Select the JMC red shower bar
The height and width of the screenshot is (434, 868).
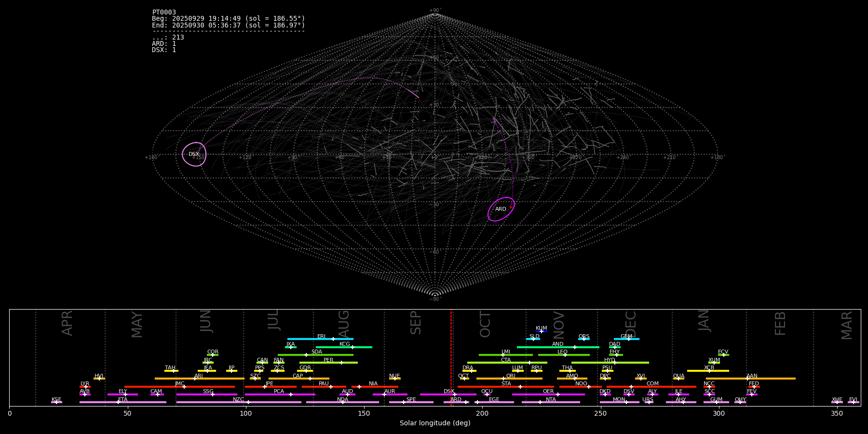click(180, 387)
